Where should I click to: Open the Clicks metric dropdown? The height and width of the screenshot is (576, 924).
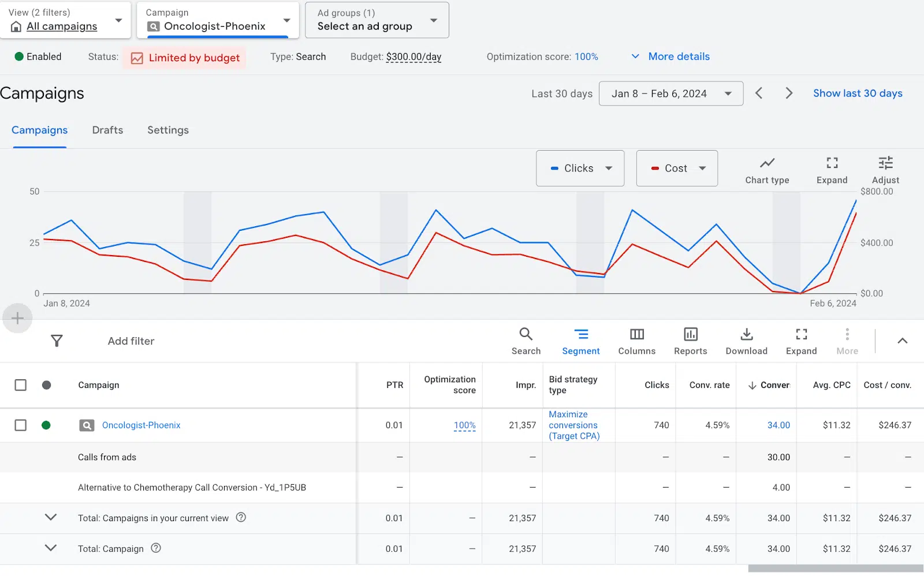point(580,169)
